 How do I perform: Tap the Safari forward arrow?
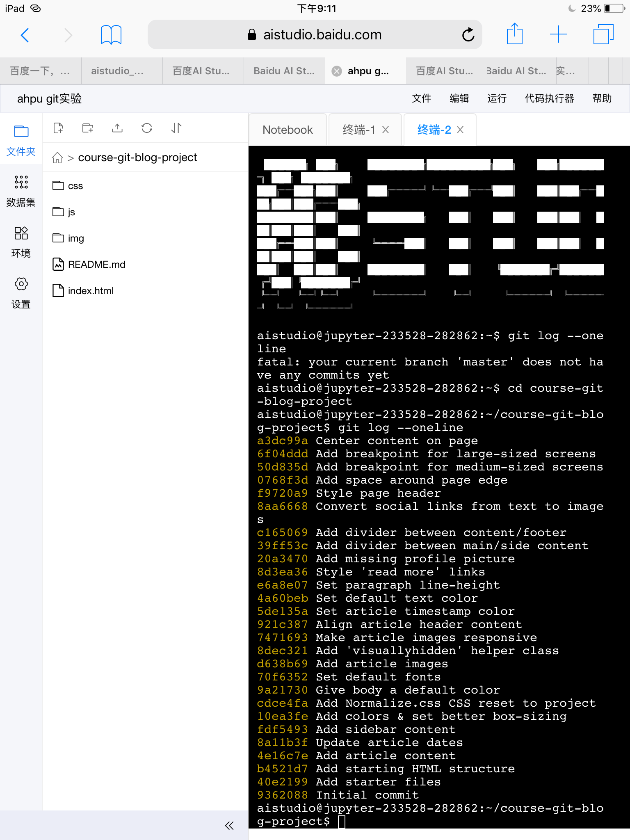point(68,35)
